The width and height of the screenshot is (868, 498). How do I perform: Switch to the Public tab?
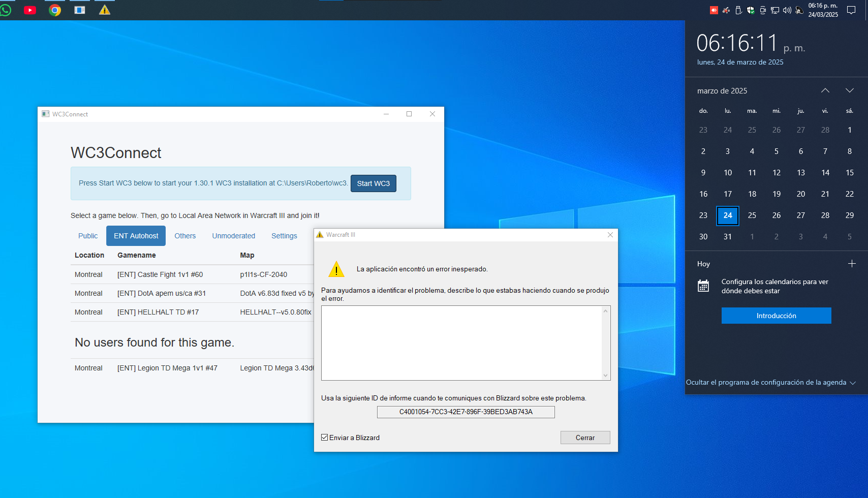tap(88, 236)
